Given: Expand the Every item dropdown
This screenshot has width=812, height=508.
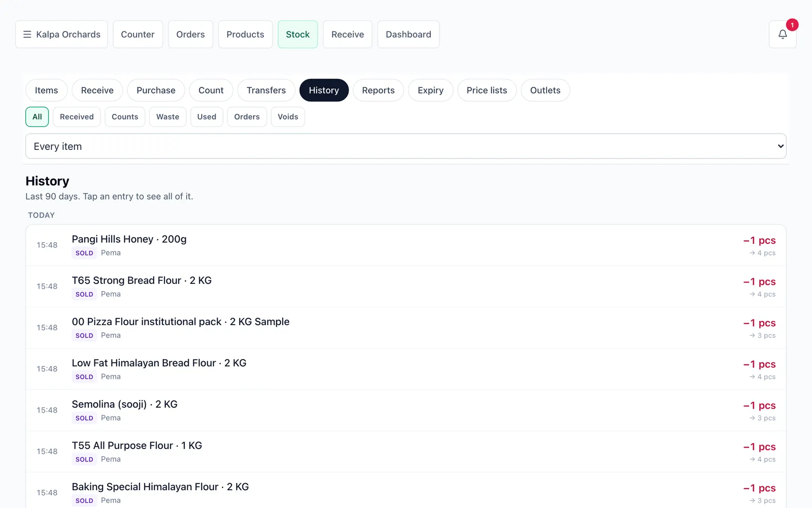Looking at the screenshot, I should click(x=406, y=146).
